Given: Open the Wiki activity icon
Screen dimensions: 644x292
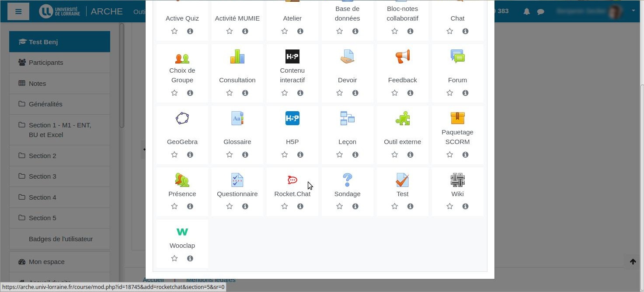Looking at the screenshot, I should [x=457, y=180].
